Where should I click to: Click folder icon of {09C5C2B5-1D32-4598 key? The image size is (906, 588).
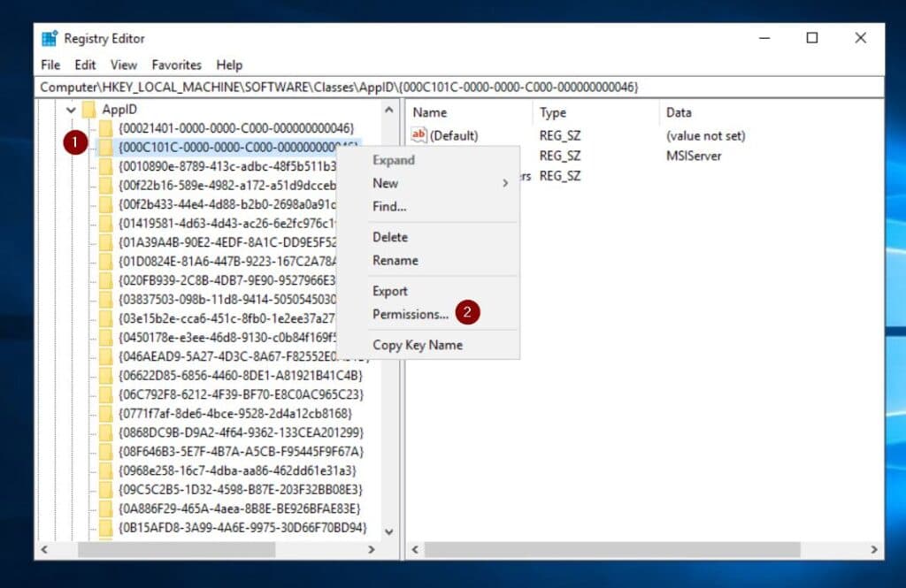point(106,490)
